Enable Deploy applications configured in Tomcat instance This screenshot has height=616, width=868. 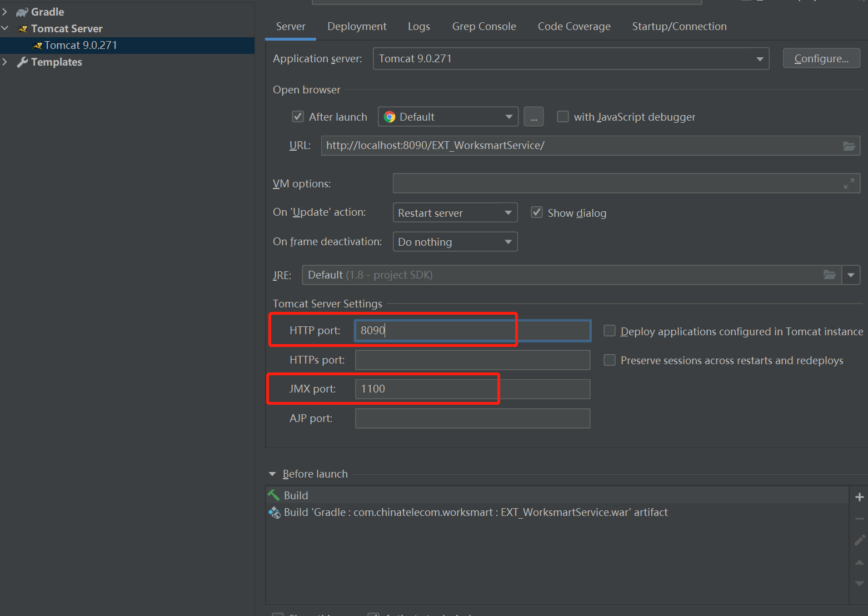610,331
